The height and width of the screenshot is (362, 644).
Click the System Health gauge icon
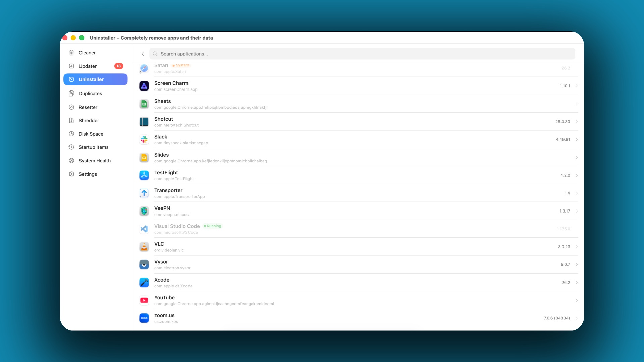click(71, 161)
